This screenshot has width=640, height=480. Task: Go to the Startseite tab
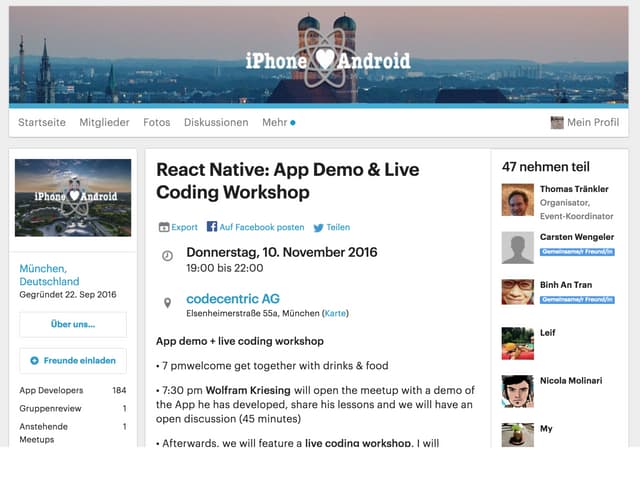point(42,122)
